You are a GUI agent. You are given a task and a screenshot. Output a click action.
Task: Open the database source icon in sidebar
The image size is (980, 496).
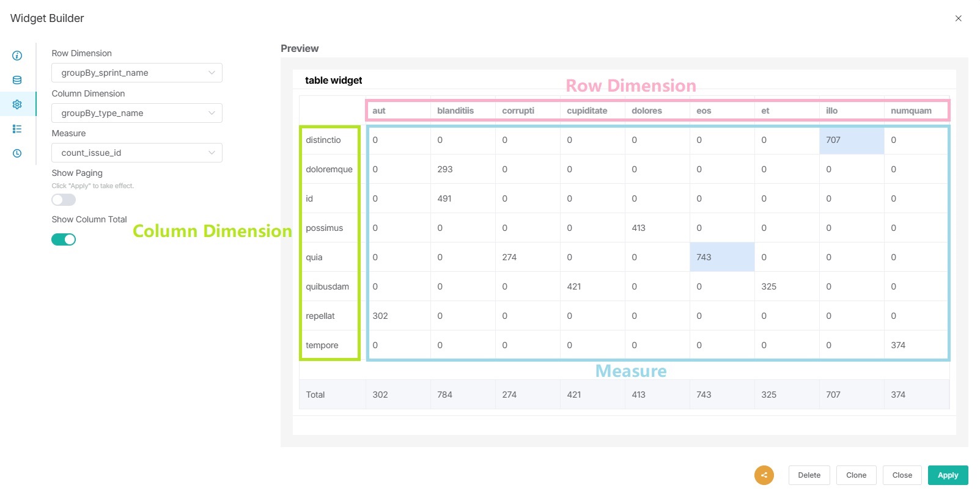click(17, 80)
